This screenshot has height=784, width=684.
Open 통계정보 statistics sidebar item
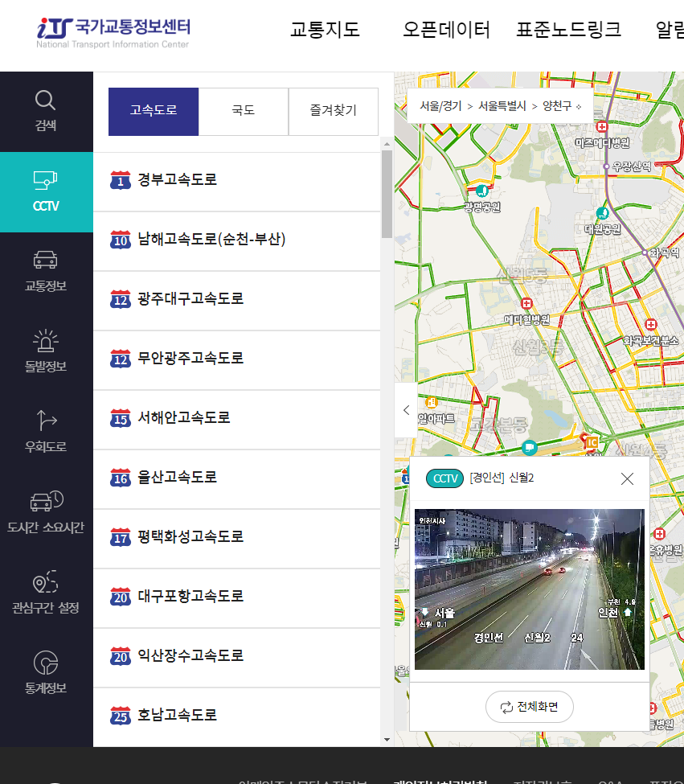coord(46,674)
